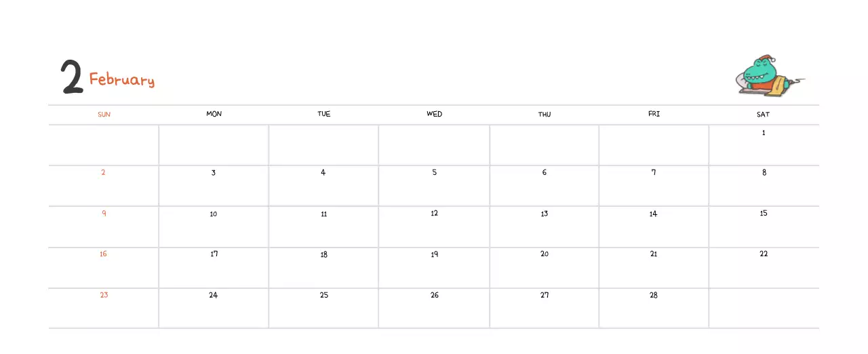Click the February month title
Image resolution: width=868 pixels, height=354 pixels.
click(122, 80)
